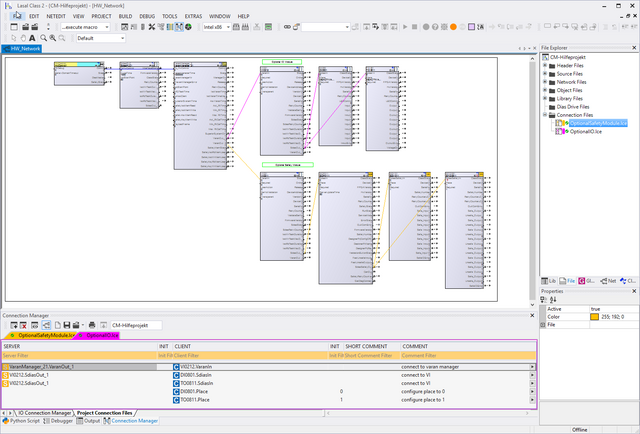Click the crossed tools icon

[152, 27]
